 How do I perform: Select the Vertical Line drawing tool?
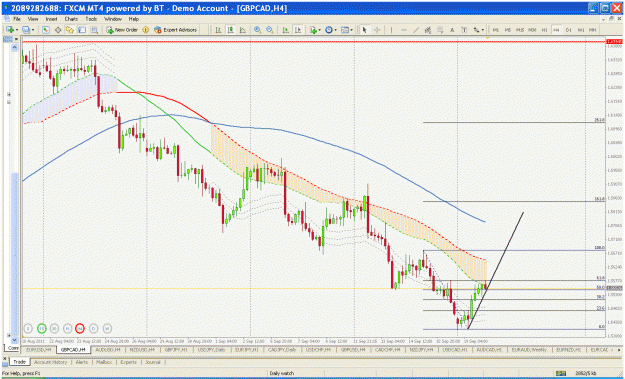pos(391,30)
